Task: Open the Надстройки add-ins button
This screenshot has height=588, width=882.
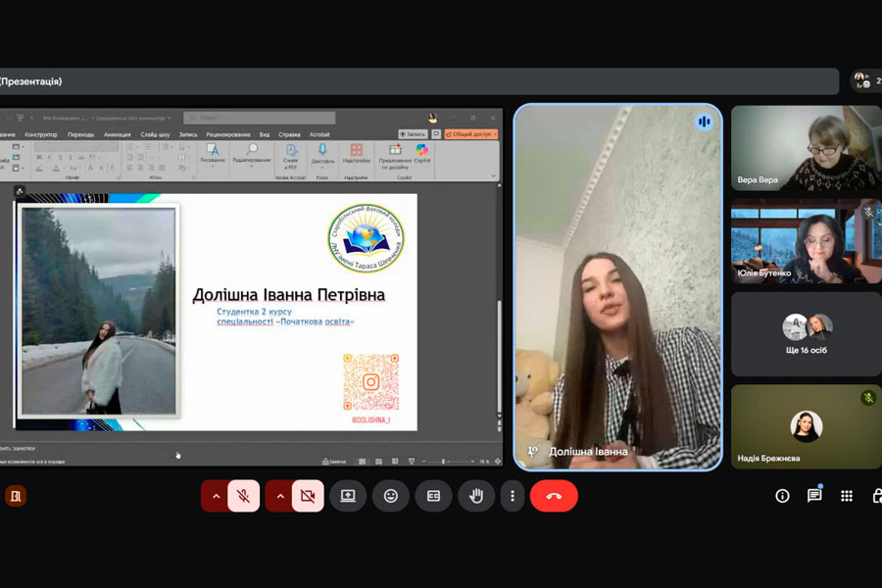Action: (x=356, y=154)
